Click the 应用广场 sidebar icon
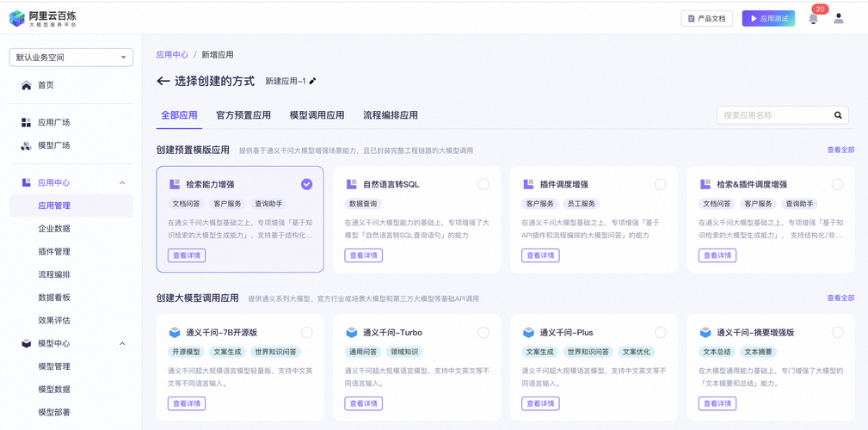This screenshot has height=430, width=868. coord(26,122)
